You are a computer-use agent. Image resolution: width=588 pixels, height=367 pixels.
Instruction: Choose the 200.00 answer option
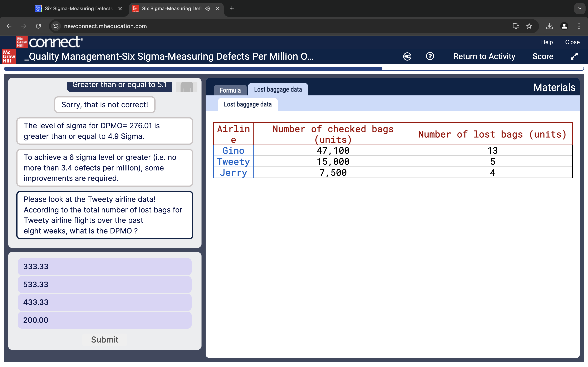click(x=105, y=320)
